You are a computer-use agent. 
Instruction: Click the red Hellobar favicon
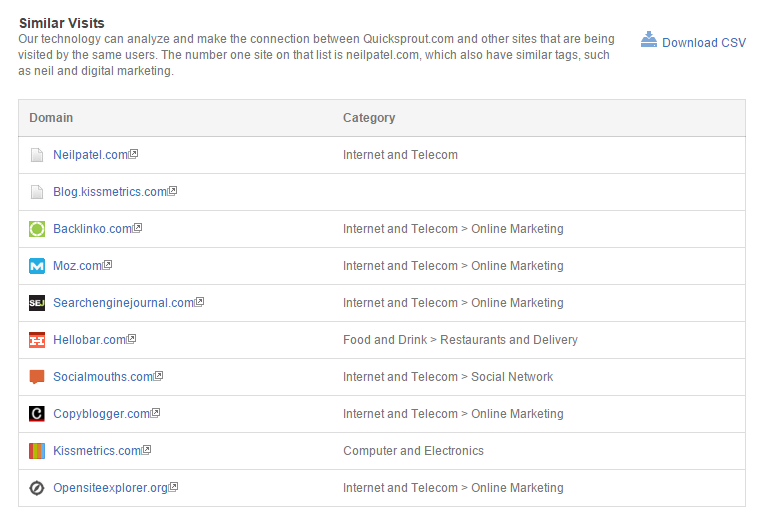tap(37, 340)
